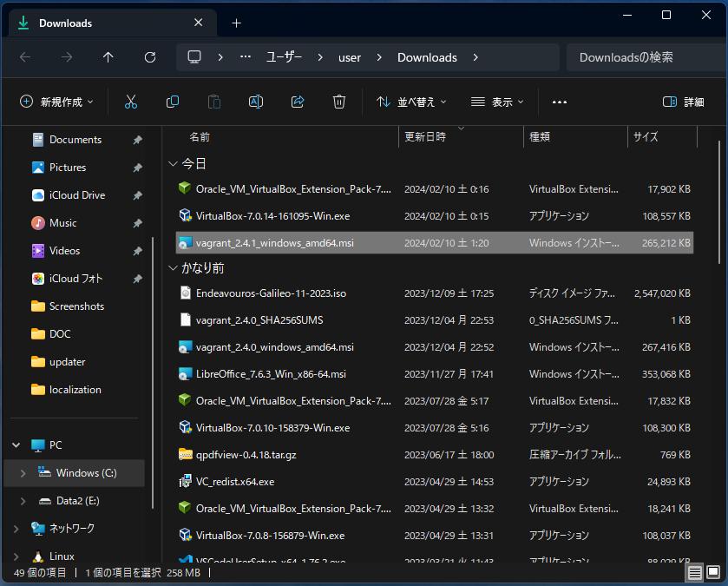Select VirtualBox-7.0.14-161095-Win.exe file
Screen dimensions: 728x586
435,216
